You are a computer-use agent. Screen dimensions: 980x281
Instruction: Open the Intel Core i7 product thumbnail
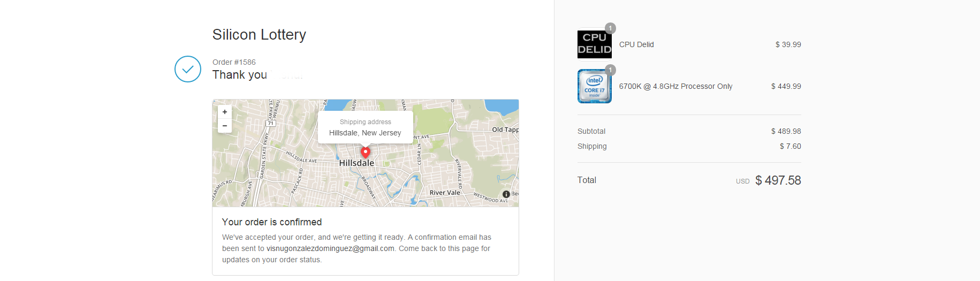coord(595,86)
